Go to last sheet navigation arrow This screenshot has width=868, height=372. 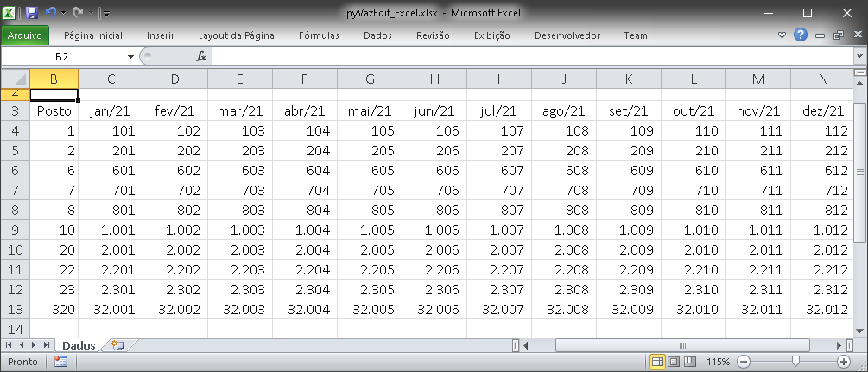coord(46,345)
